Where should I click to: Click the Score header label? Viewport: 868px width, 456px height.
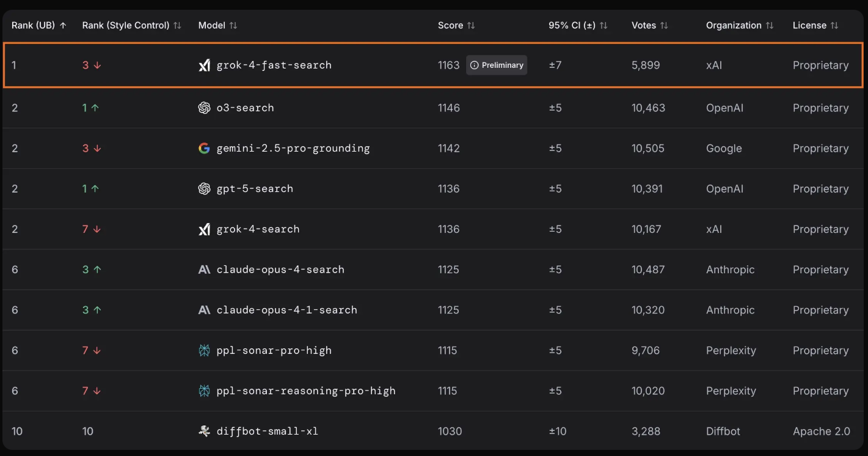[x=451, y=26]
